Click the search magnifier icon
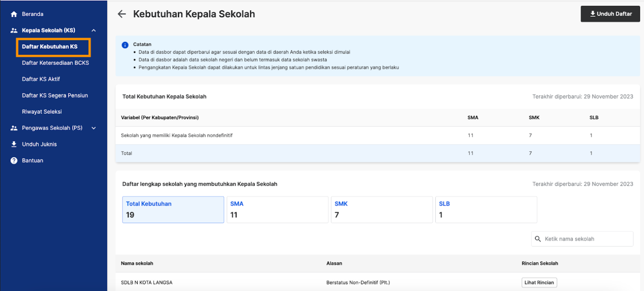The width and height of the screenshot is (644, 291). click(x=538, y=239)
